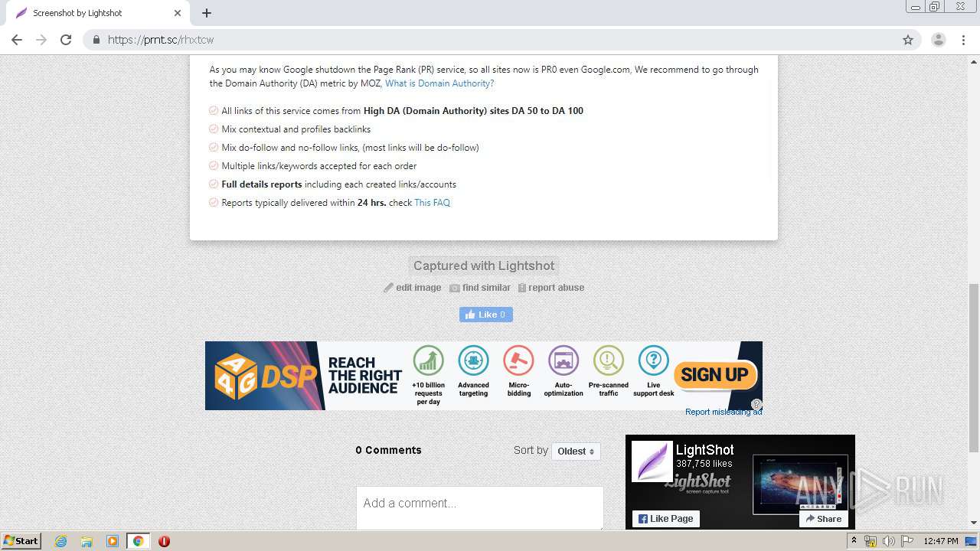Click the Auto-optimization icon

coord(563,360)
